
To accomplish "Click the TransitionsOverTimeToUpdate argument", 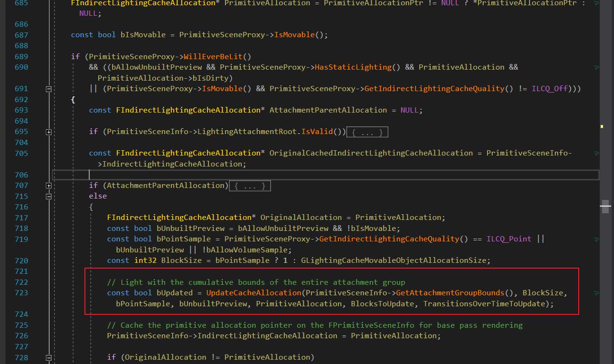I will [x=484, y=304].
